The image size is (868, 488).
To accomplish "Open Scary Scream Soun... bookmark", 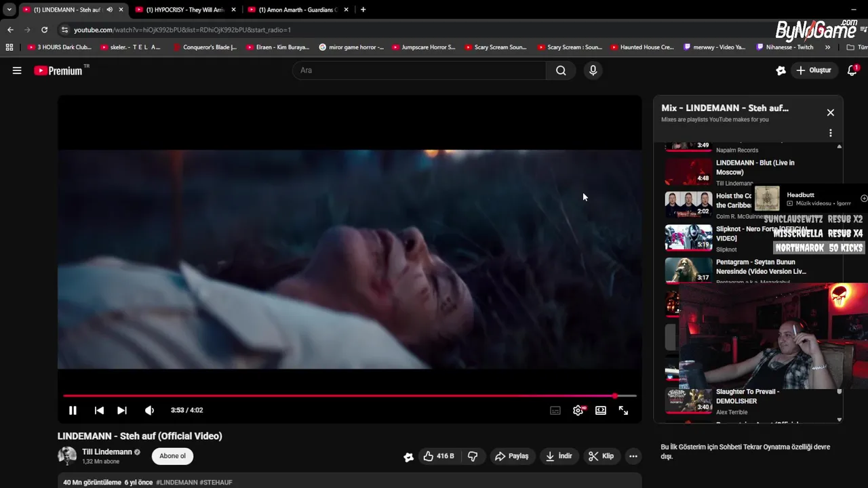I will pos(496,47).
